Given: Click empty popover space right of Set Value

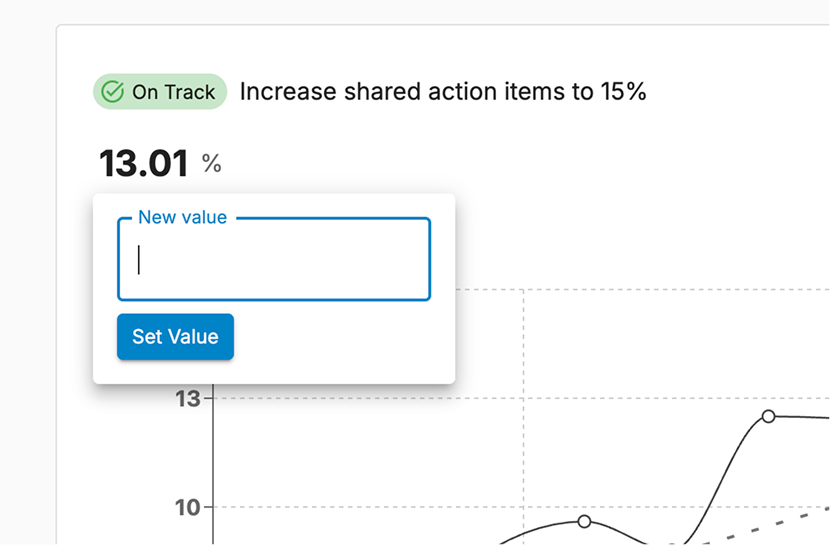Looking at the screenshot, I should click(x=339, y=339).
